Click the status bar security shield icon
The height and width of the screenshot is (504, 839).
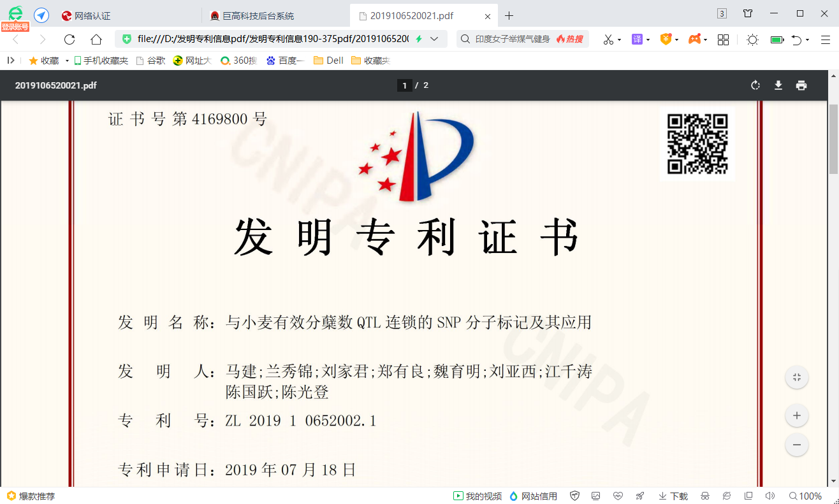pyautogui.click(x=574, y=496)
